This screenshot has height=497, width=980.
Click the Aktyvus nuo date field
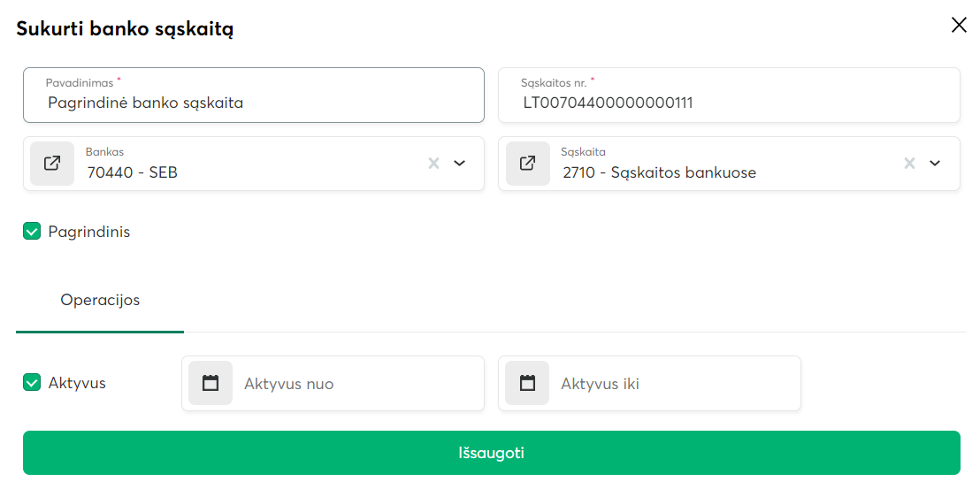tap(358, 384)
